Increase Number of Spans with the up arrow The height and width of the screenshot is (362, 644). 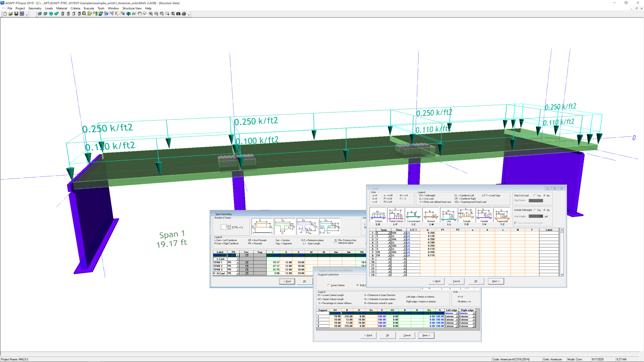[229, 225]
